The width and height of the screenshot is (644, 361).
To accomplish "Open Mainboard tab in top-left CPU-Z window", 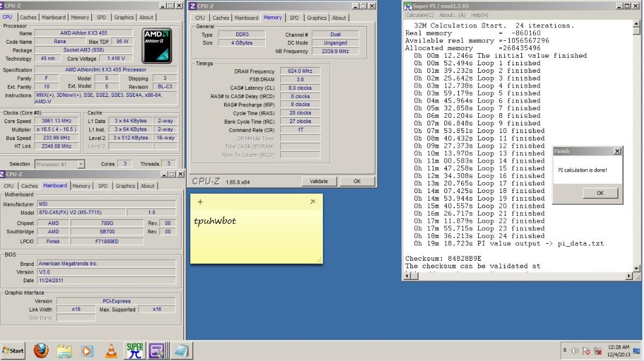I will pyautogui.click(x=53, y=17).
